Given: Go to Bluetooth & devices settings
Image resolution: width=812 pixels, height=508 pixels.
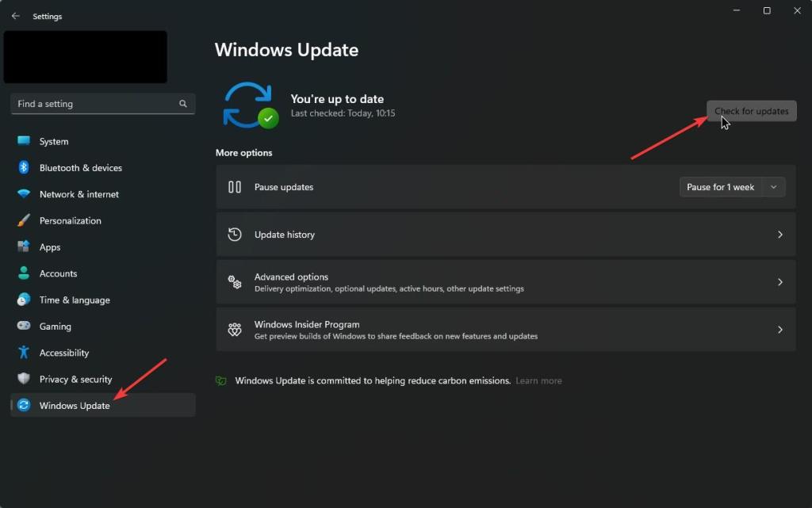Looking at the screenshot, I should (x=102, y=167).
